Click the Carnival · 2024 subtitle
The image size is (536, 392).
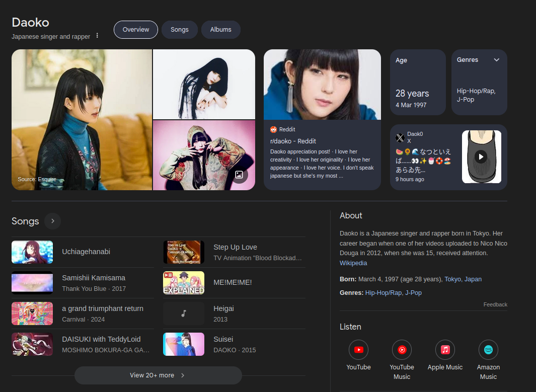coord(84,320)
